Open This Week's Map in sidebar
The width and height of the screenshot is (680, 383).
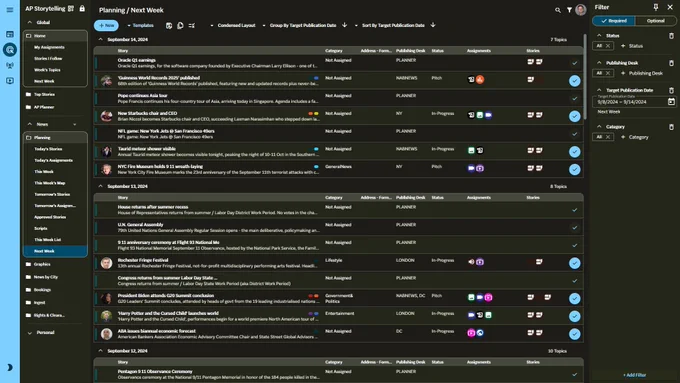(x=49, y=183)
